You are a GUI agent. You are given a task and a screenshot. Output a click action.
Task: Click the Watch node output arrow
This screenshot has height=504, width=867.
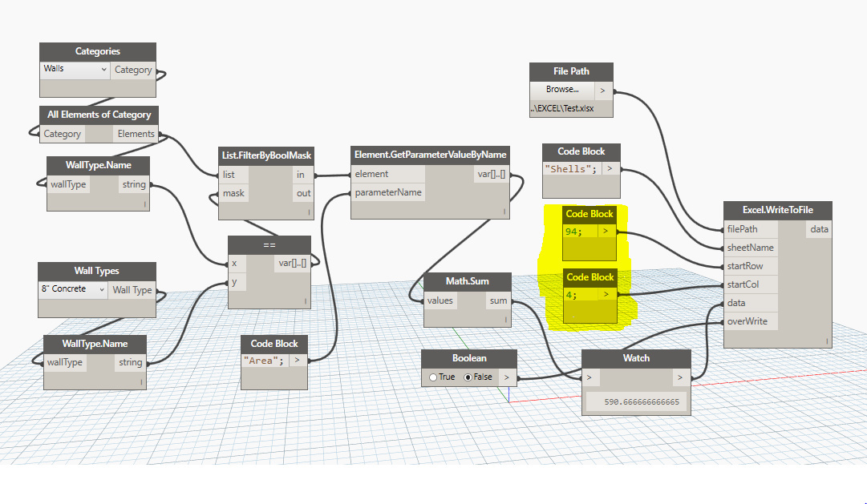(x=681, y=377)
